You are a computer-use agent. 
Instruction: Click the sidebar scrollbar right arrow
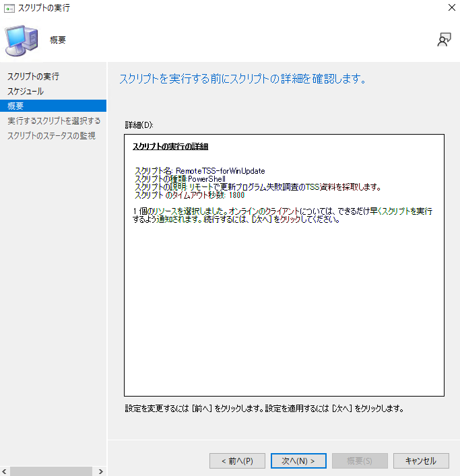pyautogui.click(x=102, y=471)
